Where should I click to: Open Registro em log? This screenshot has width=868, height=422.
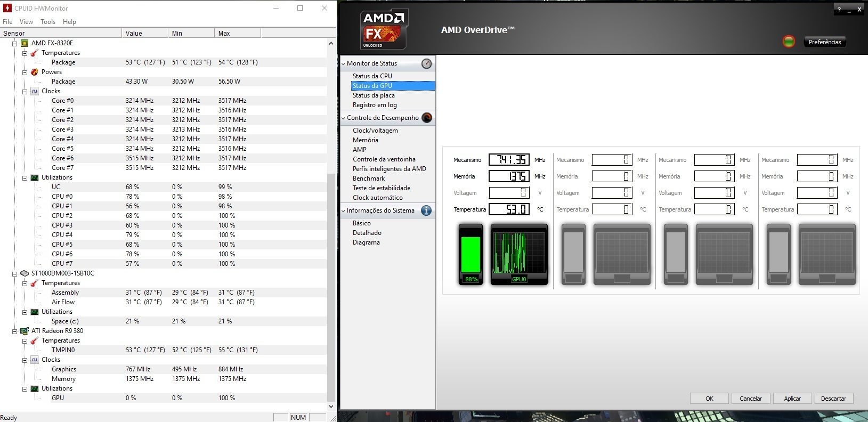click(375, 105)
